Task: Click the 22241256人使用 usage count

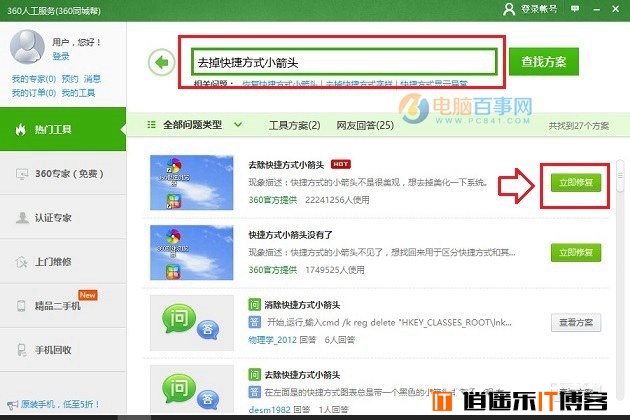Action: pos(337,200)
